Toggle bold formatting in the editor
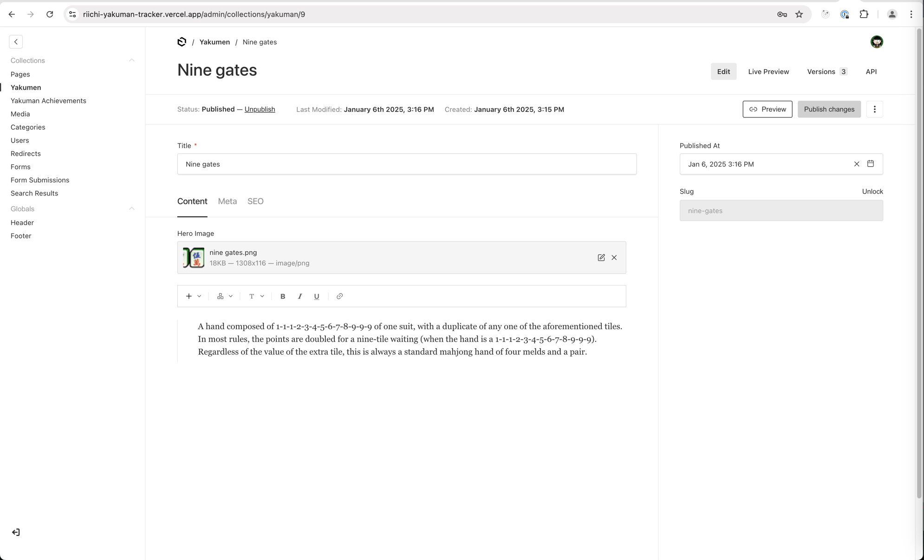The image size is (924, 560). pyautogui.click(x=283, y=296)
